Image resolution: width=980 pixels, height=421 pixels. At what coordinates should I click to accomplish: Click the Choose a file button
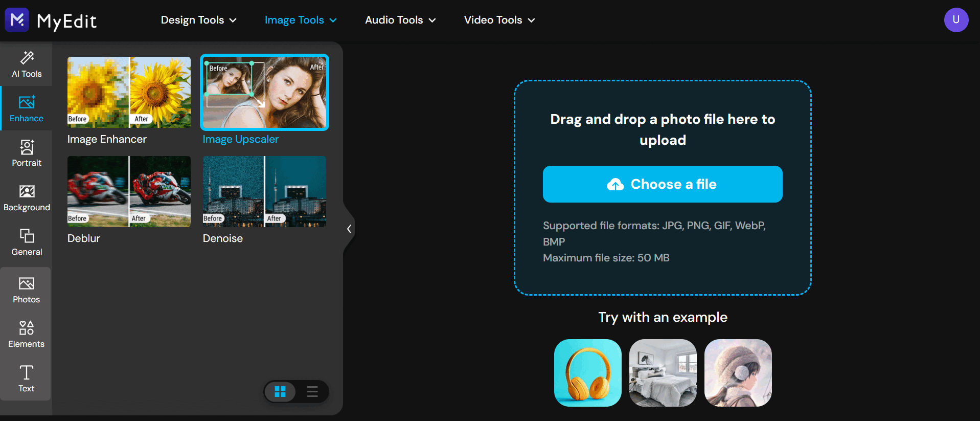click(663, 184)
